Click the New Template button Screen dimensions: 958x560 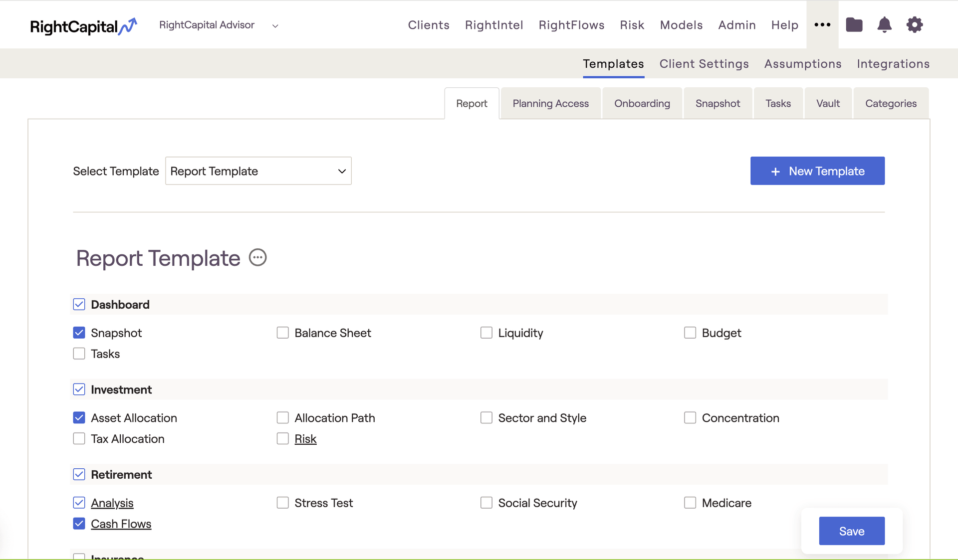click(817, 171)
